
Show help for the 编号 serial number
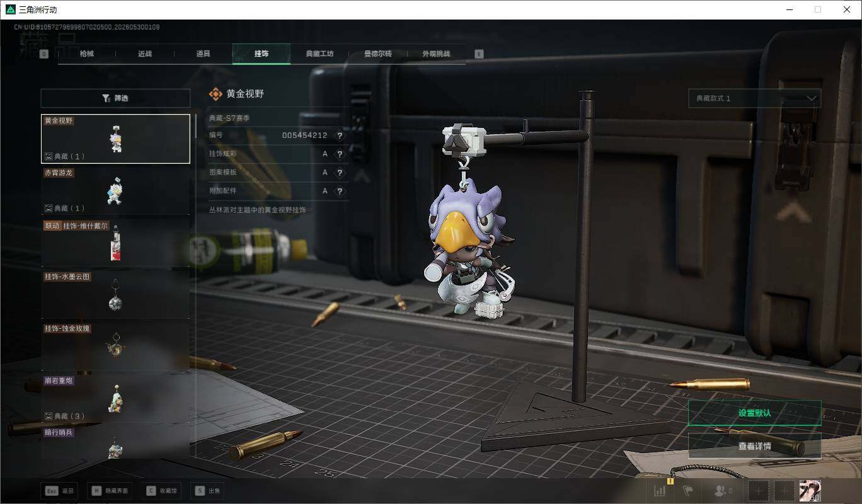340,135
